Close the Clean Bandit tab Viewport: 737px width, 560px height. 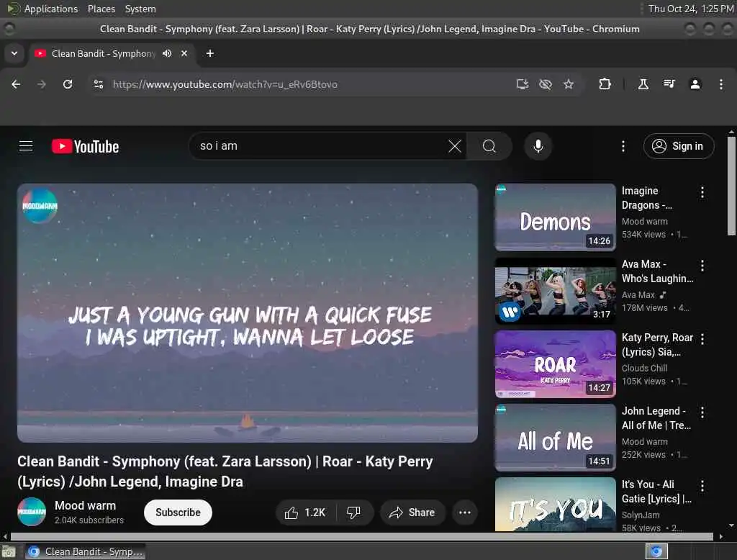tap(184, 53)
